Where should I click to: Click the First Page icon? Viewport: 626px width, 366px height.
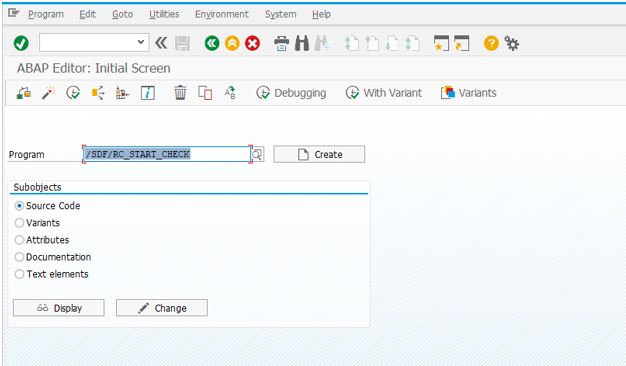tap(352, 43)
